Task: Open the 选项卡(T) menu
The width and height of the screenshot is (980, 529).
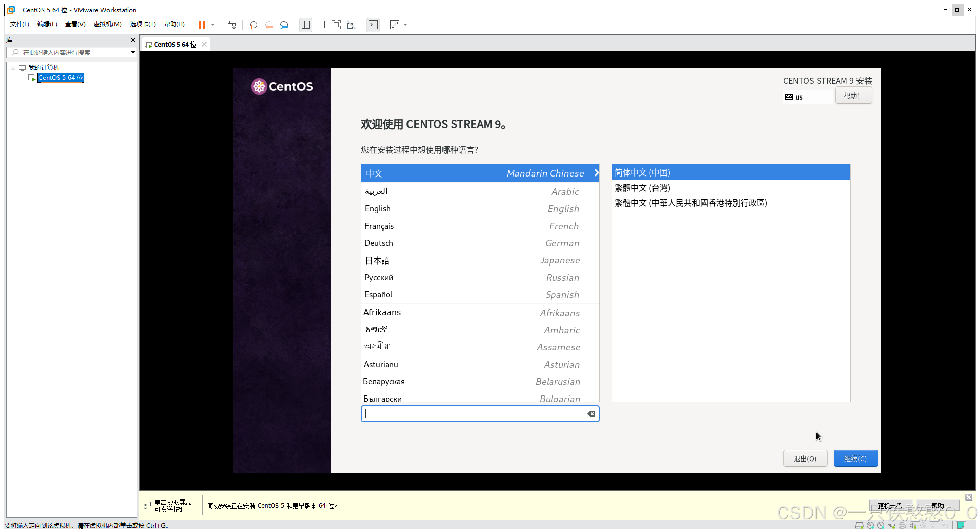Action: tap(143, 24)
